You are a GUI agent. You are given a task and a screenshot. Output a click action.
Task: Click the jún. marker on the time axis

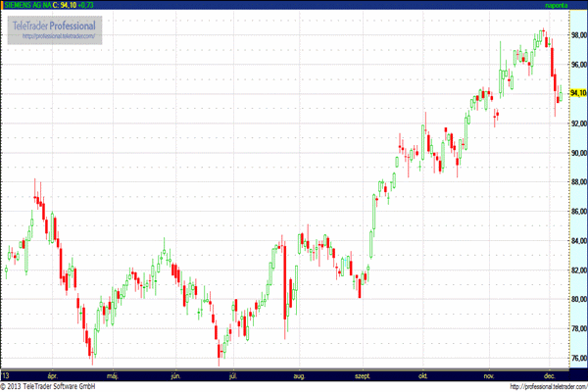click(x=175, y=376)
